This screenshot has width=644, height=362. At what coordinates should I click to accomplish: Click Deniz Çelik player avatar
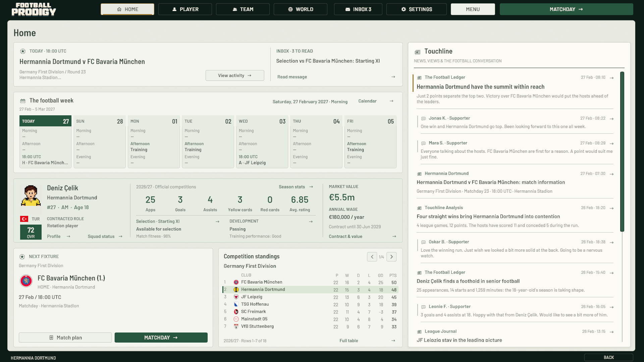(x=31, y=195)
